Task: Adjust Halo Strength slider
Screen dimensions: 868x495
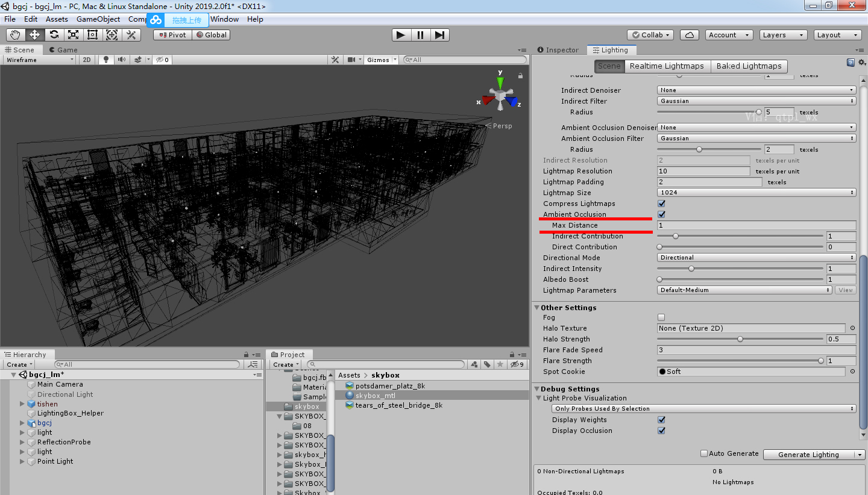Action: point(741,339)
